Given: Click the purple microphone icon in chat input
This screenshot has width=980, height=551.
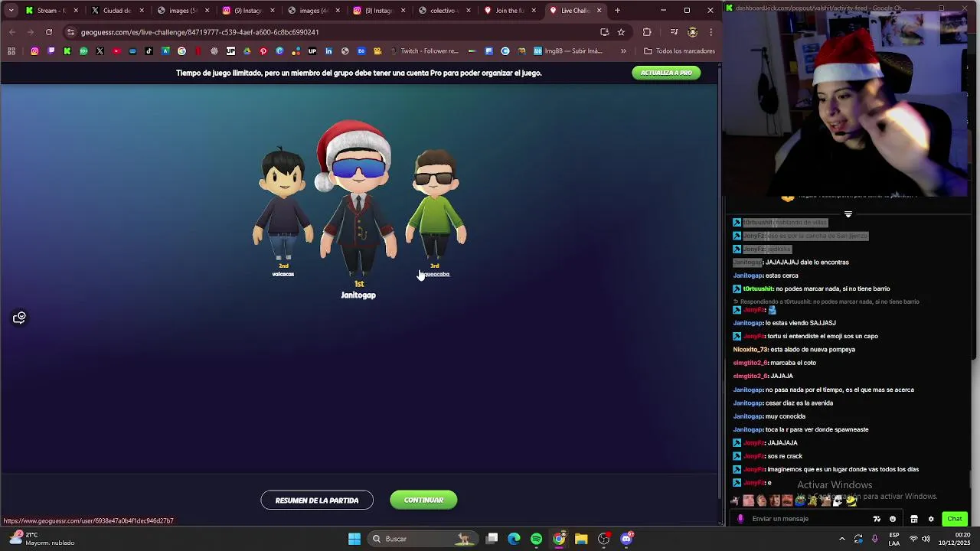Looking at the screenshot, I should click(740, 519).
